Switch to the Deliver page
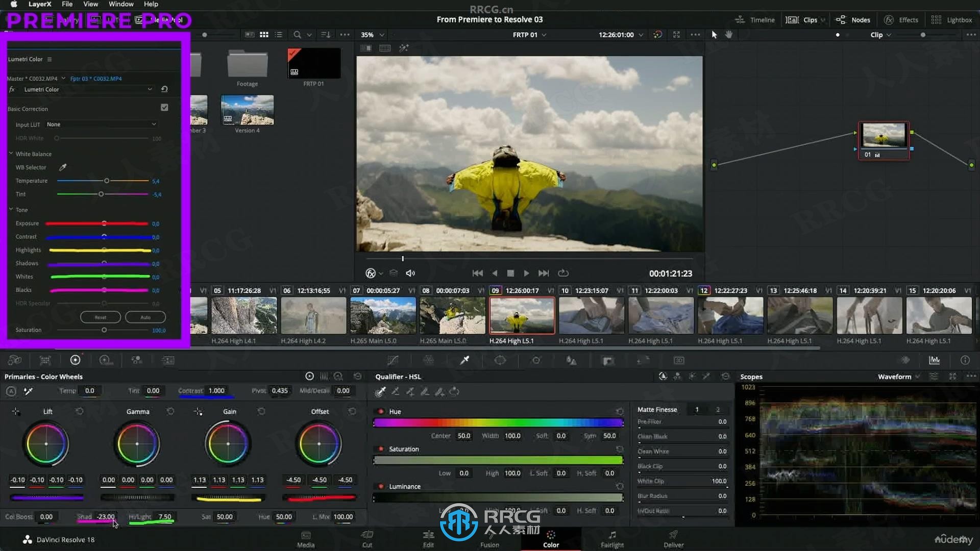This screenshot has width=980, height=551. pos(673,539)
